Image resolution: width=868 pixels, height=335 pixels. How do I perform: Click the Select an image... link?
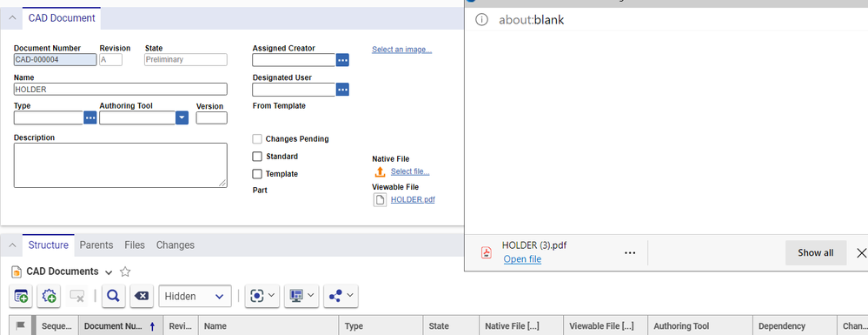coord(402,50)
